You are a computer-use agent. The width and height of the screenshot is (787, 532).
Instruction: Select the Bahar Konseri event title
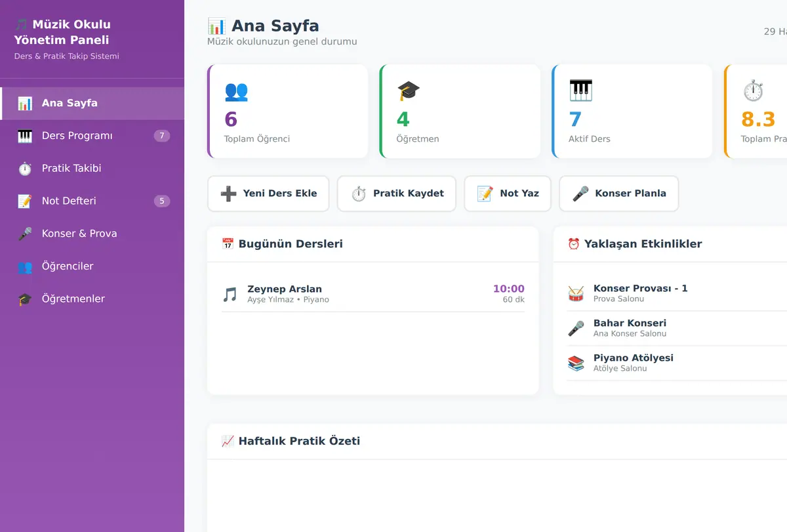click(630, 323)
